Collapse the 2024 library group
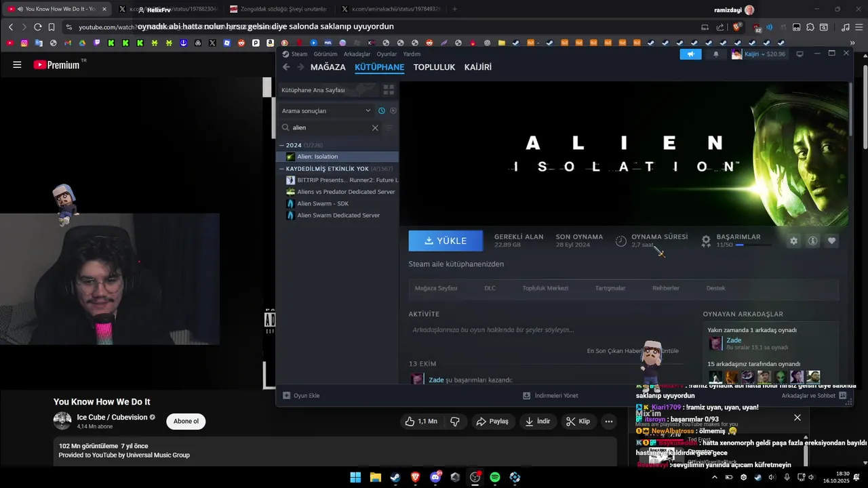The height and width of the screenshot is (488, 868). click(x=282, y=145)
